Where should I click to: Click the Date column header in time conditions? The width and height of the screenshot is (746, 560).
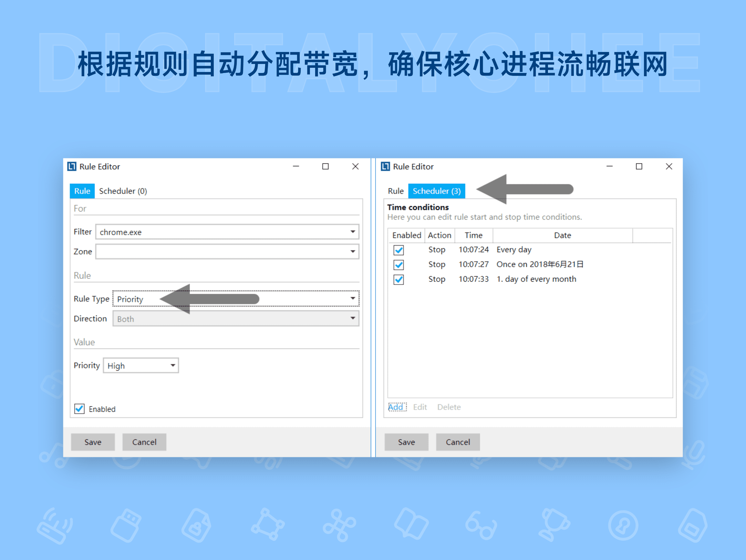[562, 235]
